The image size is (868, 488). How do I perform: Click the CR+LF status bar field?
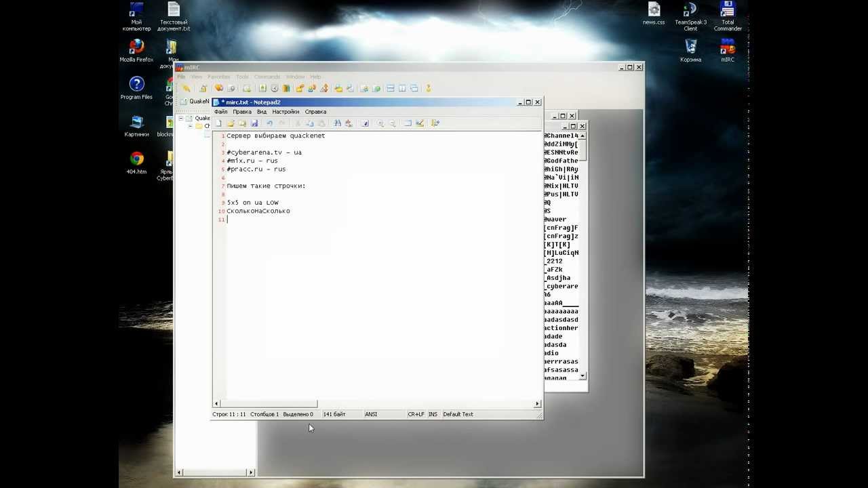416,414
